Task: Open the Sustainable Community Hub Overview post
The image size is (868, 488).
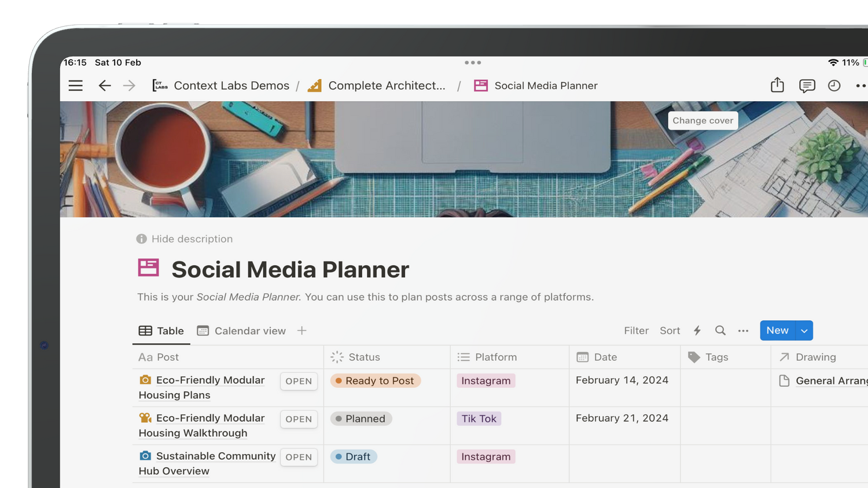Action: (x=299, y=457)
